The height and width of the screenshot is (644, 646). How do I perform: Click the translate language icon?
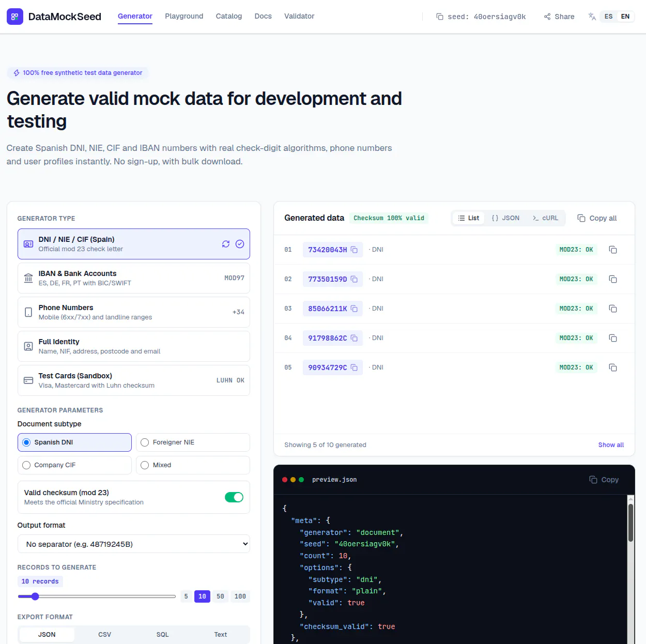tap(592, 17)
